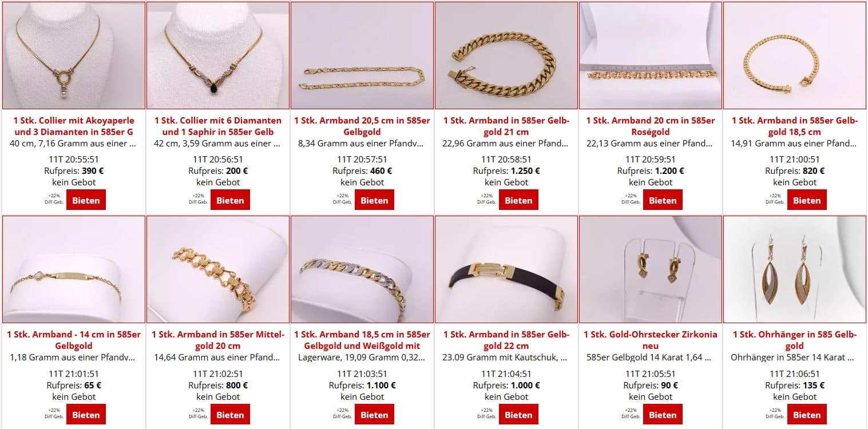Open the Armband 18,5 cm Gelbgold und Weißgold title
868x429 pixels.
pyautogui.click(x=362, y=340)
